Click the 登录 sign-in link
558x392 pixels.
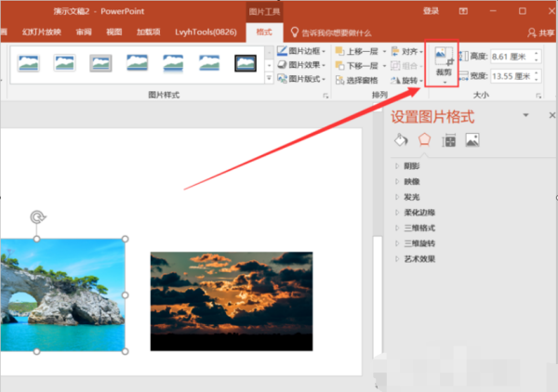[431, 11]
